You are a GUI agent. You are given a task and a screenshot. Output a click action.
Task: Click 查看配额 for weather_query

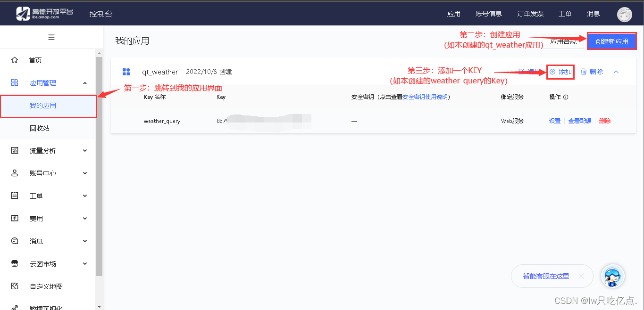(x=579, y=121)
